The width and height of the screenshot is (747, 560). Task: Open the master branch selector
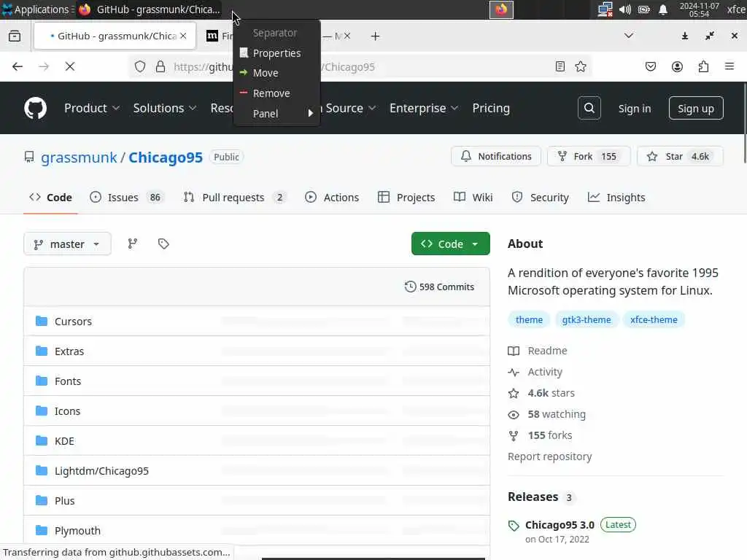pyautogui.click(x=67, y=244)
